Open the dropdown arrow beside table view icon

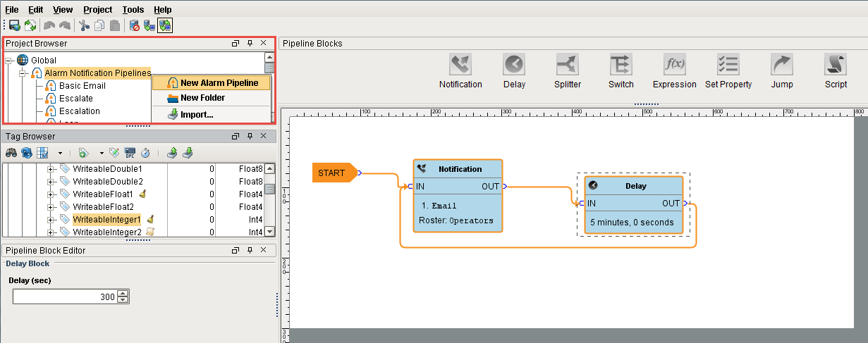tap(60, 153)
